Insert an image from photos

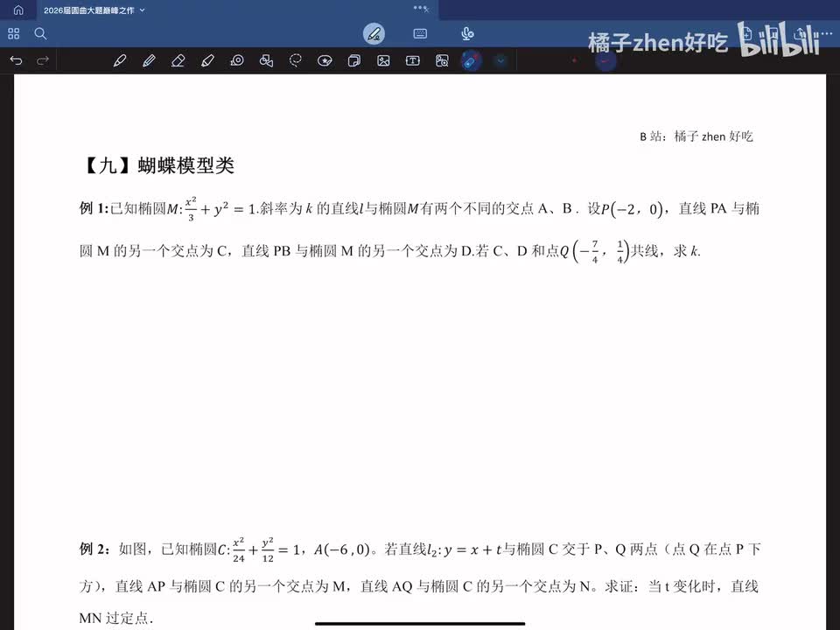click(x=383, y=60)
